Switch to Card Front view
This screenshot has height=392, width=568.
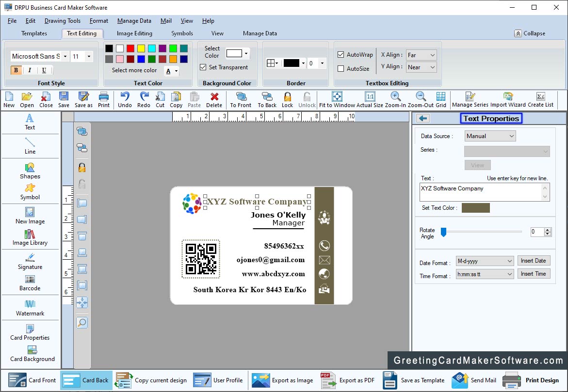click(32, 380)
